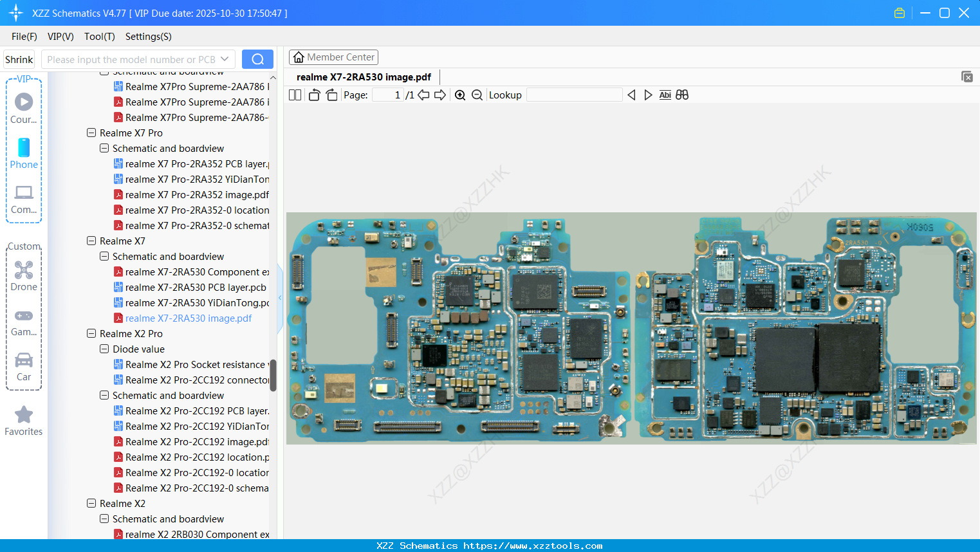The image size is (980, 552).
Task: Open the VIP(V) menu
Action: (60, 37)
